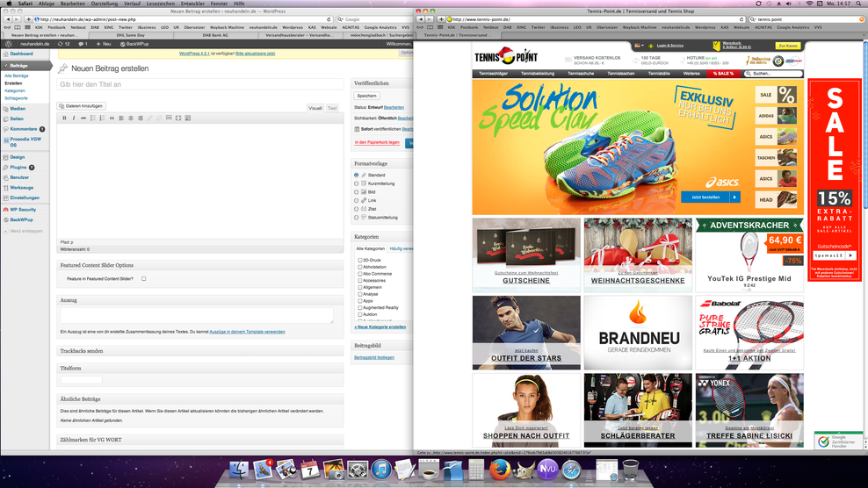Image resolution: width=868 pixels, height=488 pixels.
Task: Open the comments bubble in the admin bar
Action: 83,44
